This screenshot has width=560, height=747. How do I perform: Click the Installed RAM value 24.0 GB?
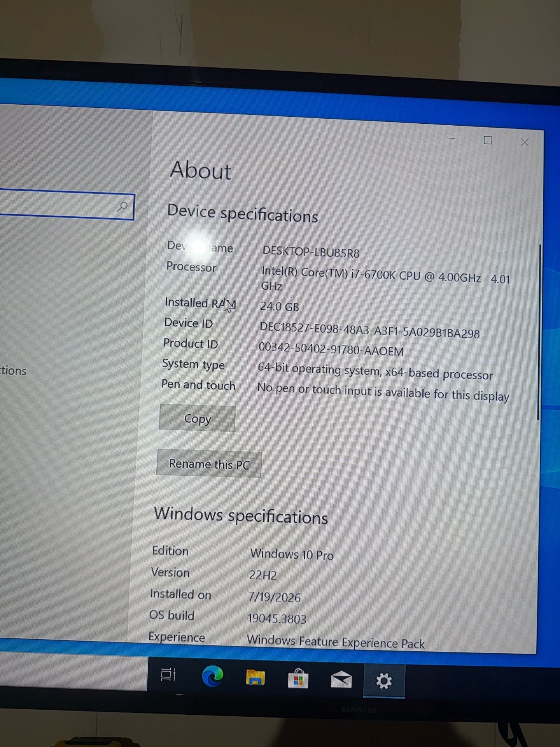point(279,307)
